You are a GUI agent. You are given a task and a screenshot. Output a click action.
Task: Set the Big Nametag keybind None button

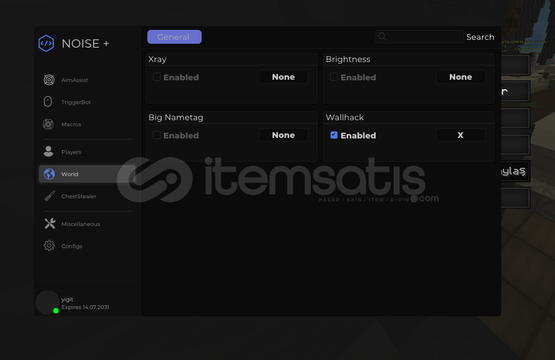pos(283,135)
